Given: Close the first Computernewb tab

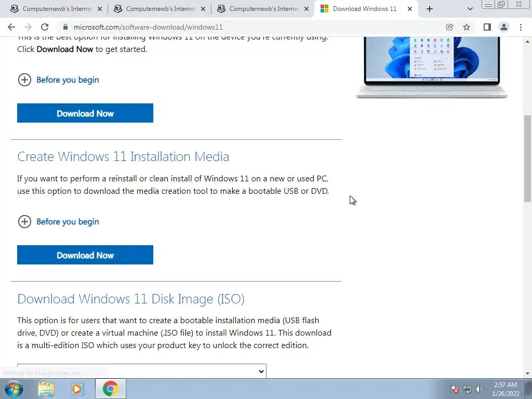Looking at the screenshot, I should [x=100, y=9].
